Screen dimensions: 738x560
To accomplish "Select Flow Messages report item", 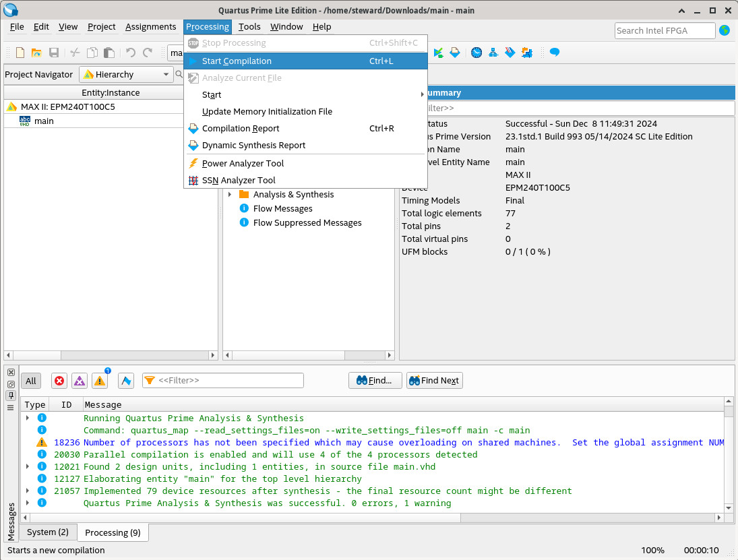I will [282, 208].
